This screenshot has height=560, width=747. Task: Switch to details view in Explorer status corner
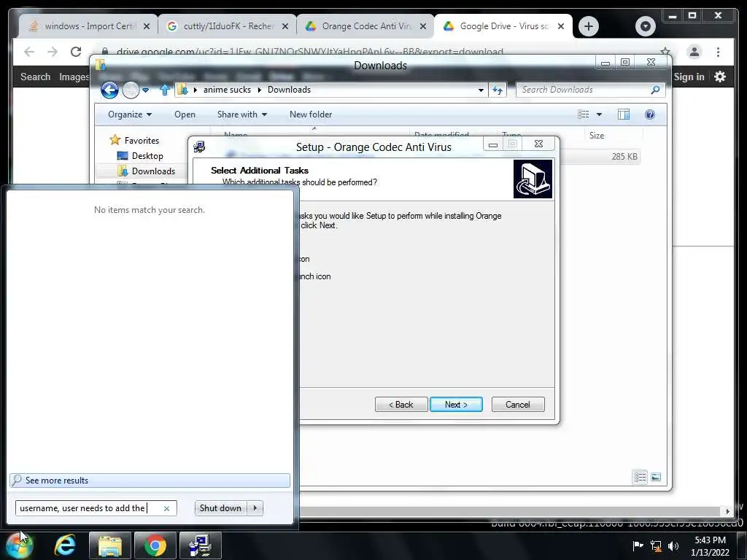coord(640,477)
